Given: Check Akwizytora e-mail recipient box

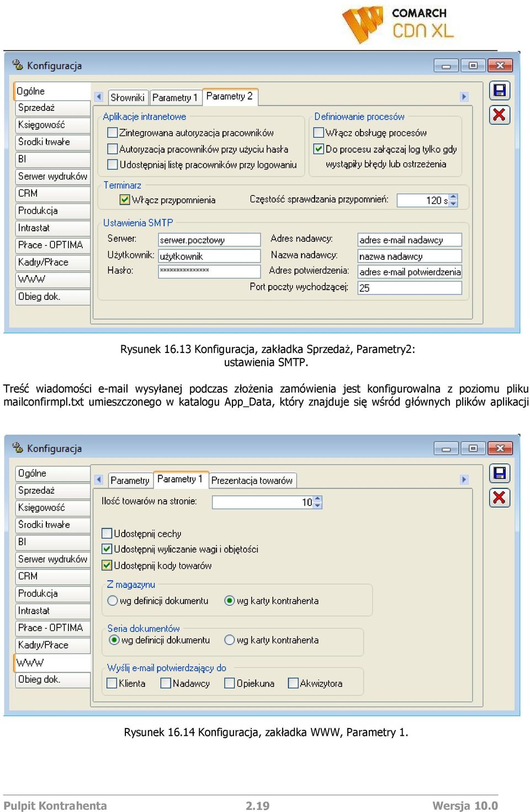Looking at the screenshot, I should [293, 683].
